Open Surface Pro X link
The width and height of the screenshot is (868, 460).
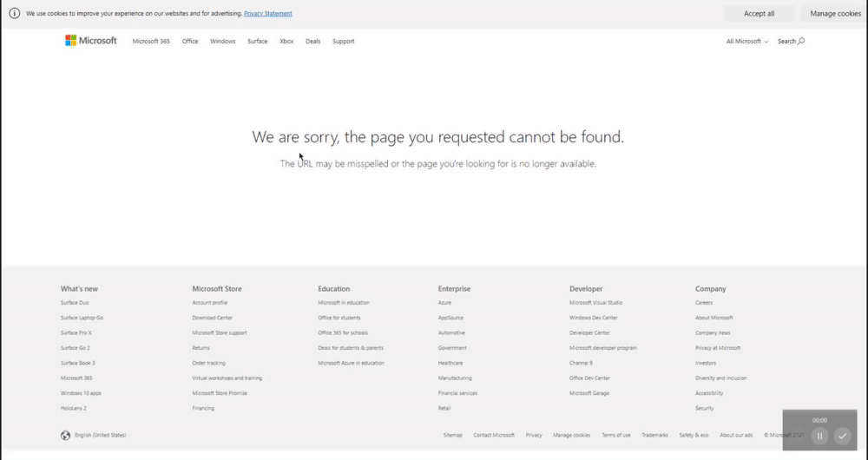(x=76, y=332)
